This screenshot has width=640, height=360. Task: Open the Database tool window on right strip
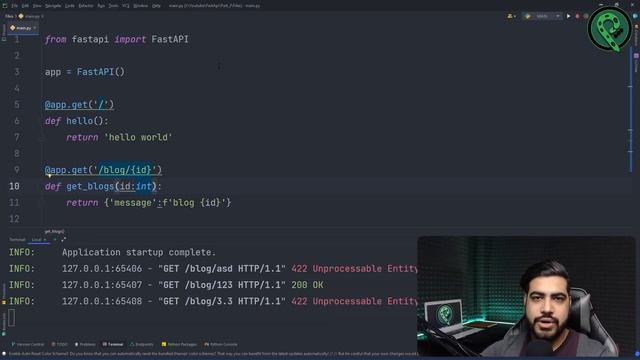(636, 35)
